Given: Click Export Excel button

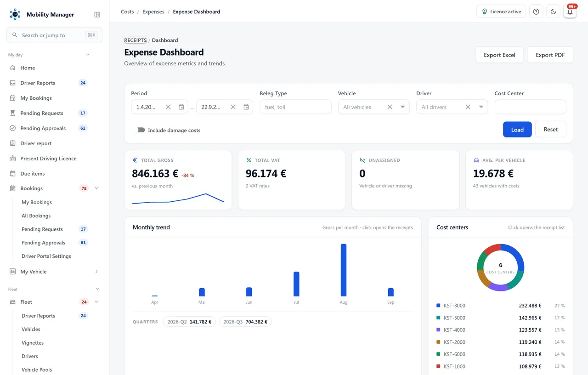Looking at the screenshot, I should [x=499, y=55].
